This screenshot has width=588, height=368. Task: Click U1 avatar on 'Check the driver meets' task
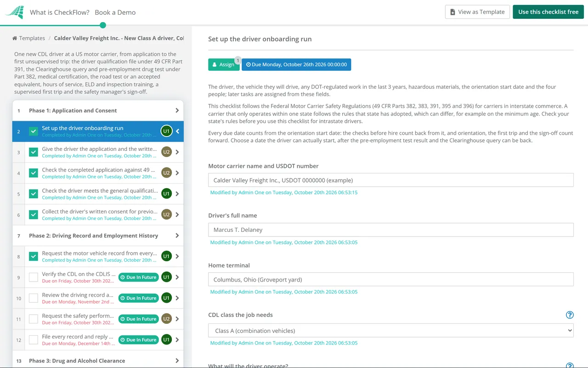pos(166,194)
